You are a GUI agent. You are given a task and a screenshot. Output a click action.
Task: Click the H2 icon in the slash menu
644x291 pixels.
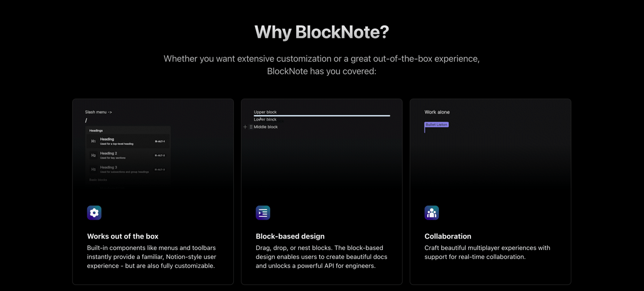click(x=93, y=155)
